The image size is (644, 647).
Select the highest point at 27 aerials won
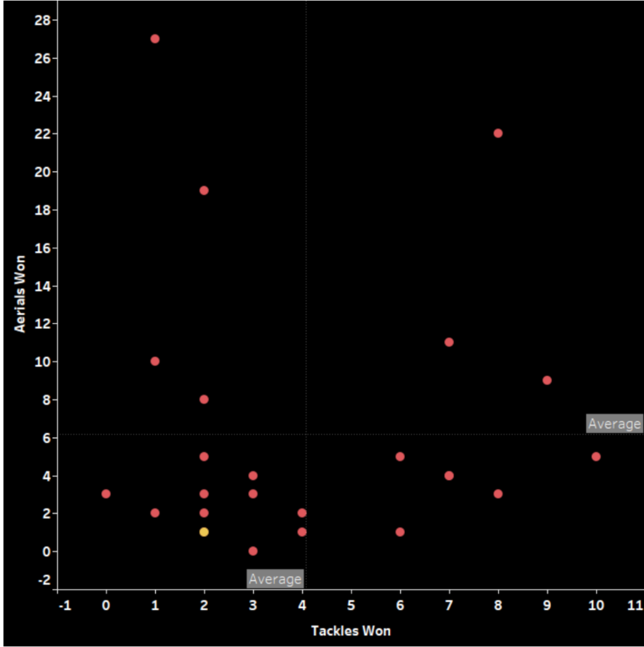point(155,39)
